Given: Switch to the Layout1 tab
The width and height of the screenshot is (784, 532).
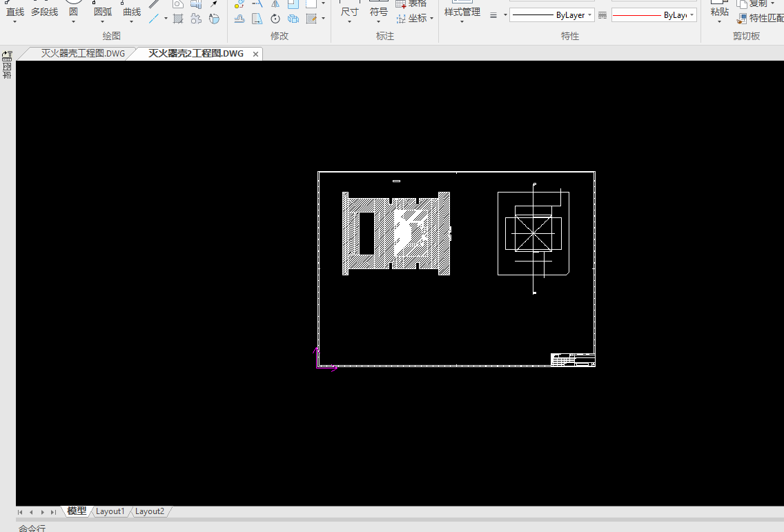Looking at the screenshot, I should coord(110,511).
